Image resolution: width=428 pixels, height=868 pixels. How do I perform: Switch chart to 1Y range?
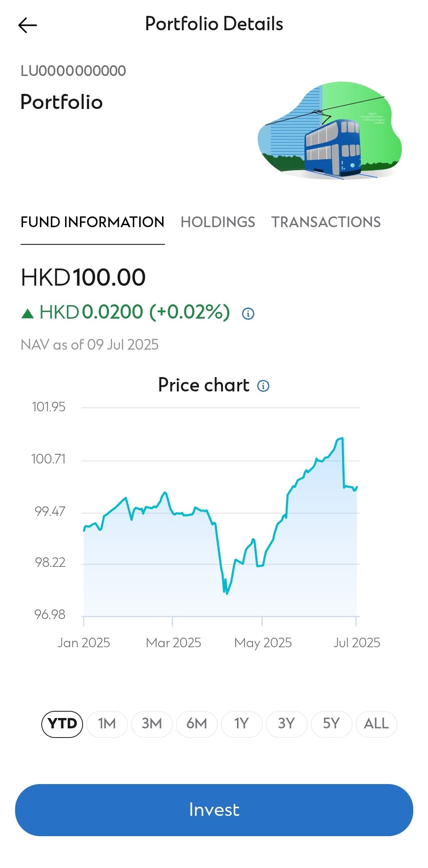click(242, 724)
